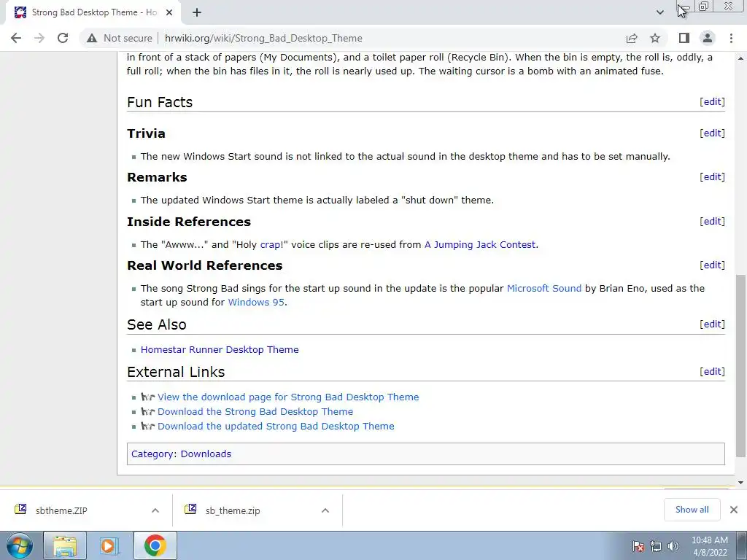Click the zip file icon for sbtheme.ZIP

click(x=20, y=510)
